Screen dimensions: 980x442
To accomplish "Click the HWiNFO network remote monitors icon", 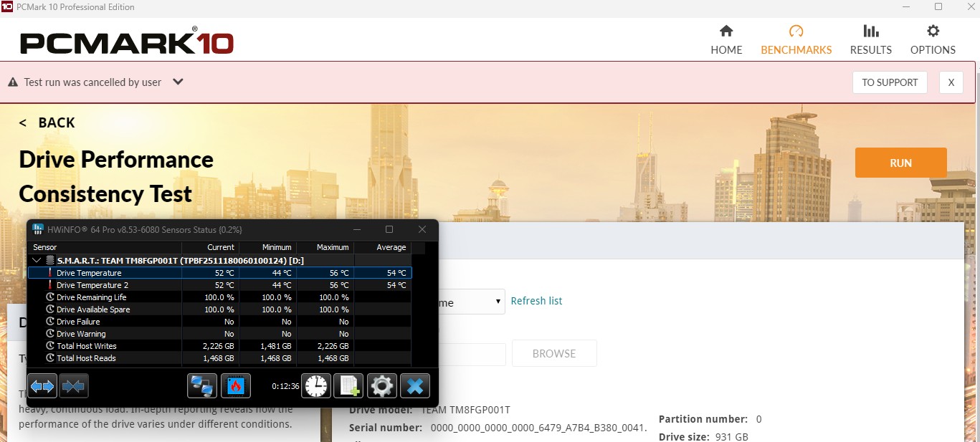I will click(x=202, y=386).
